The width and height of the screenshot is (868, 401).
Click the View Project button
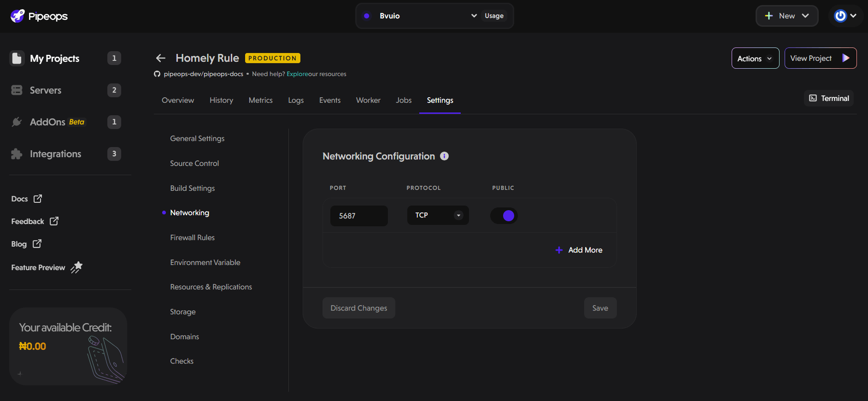pos(821,58)
